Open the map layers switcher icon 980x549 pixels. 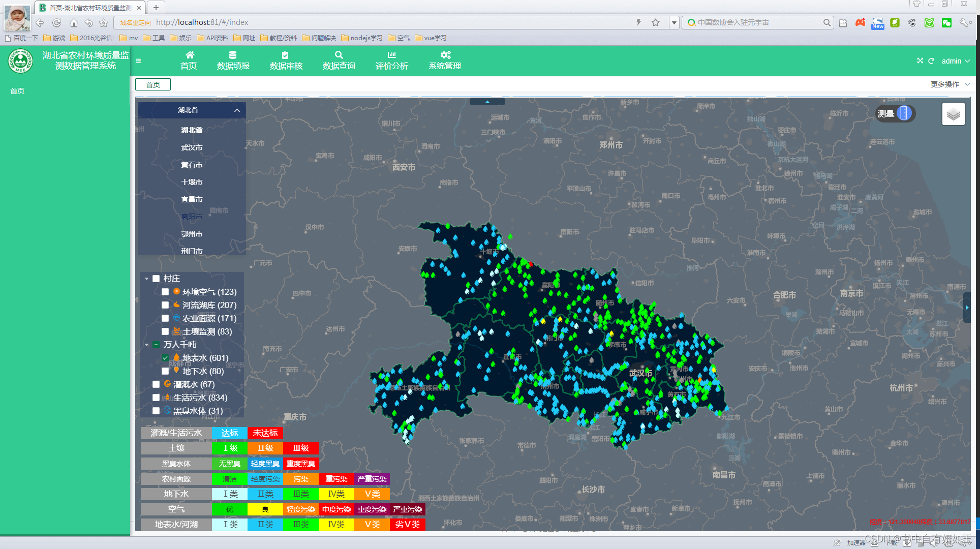953,114
